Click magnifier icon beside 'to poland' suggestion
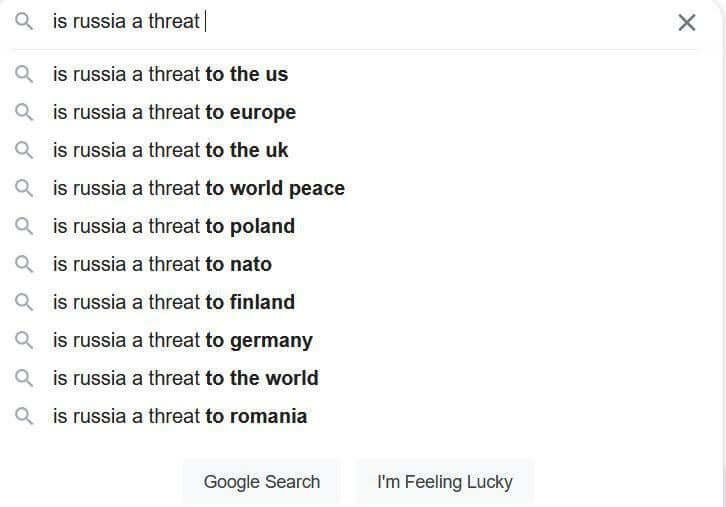 point(24,226)
